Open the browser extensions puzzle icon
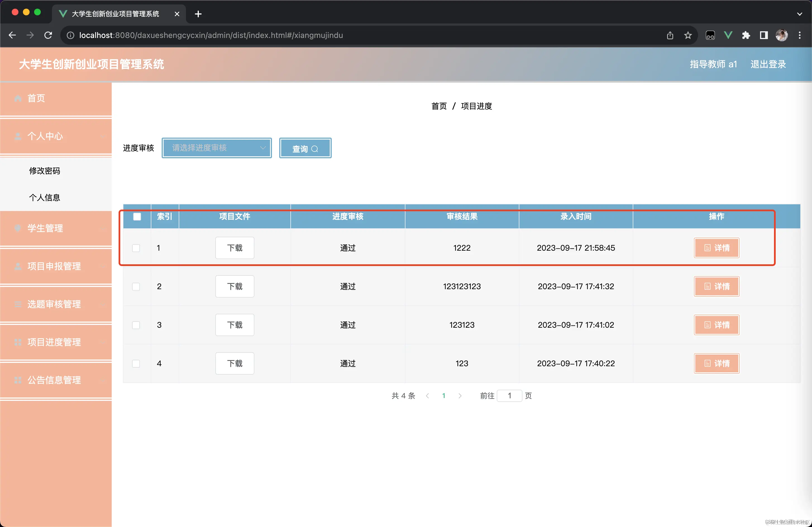Screen dimensions: 812x527 (746, 35)
